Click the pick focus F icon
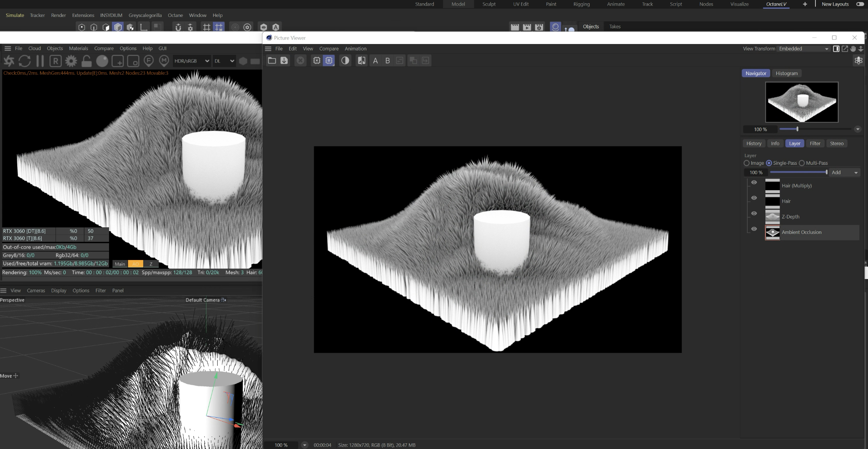This screenshot has height=449, width=868. click(149, 61)
